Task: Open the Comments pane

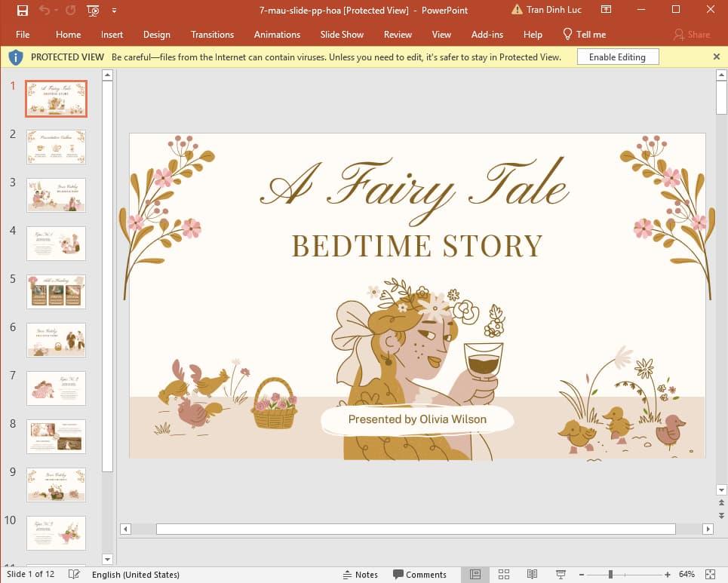Action: pyautogui.click(x=420, y=574)
